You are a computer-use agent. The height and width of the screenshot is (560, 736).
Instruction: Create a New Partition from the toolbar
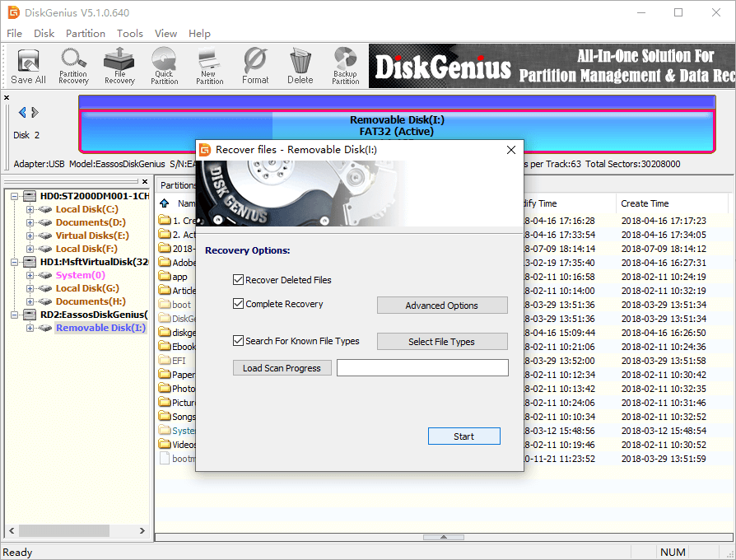[209, 66]
